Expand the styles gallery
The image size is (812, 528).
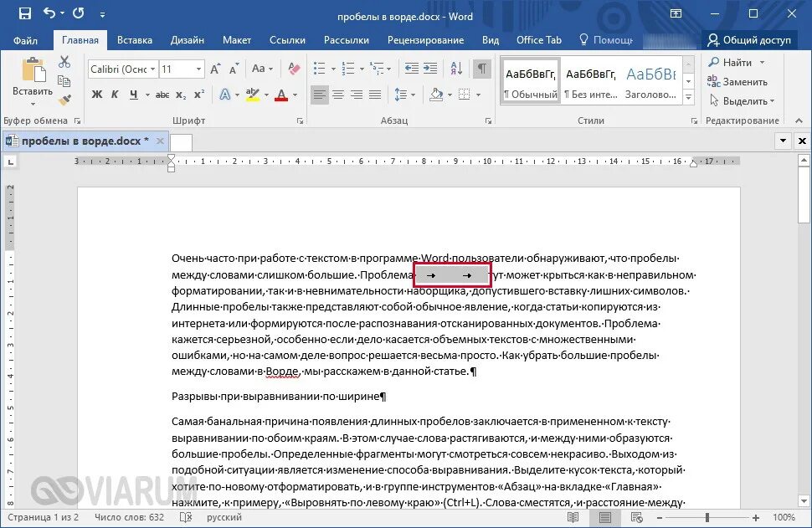[x=688, y=95]
